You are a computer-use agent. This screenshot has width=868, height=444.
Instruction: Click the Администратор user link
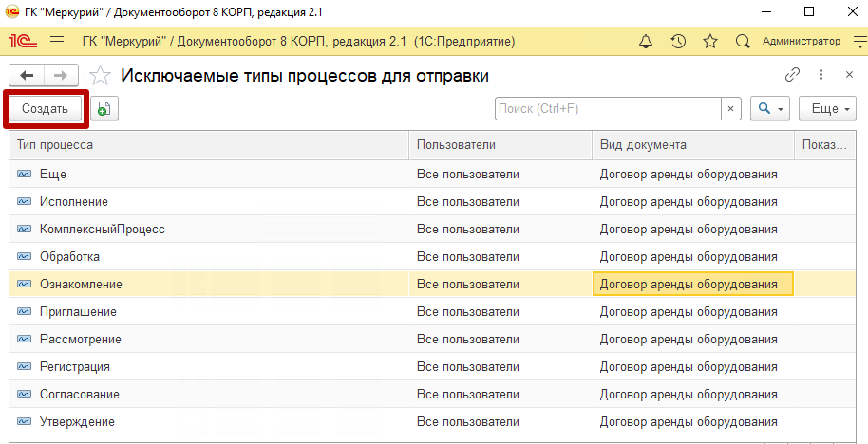click(801, 41)
